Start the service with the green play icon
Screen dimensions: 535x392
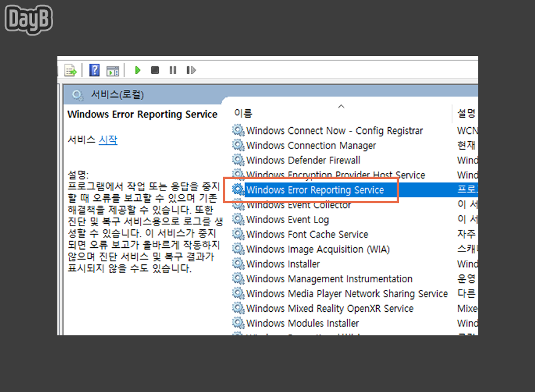(x=138, y=70)
